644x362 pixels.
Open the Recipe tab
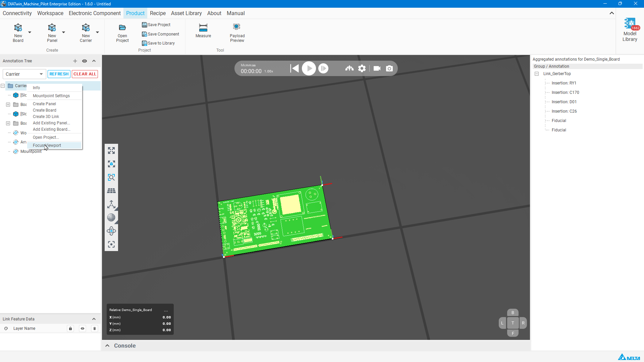click(158, 13)
